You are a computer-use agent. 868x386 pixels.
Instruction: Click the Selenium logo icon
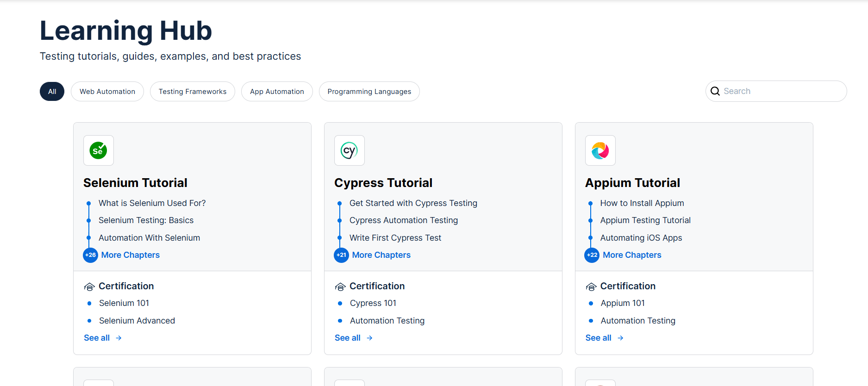[x=98, y=150]
